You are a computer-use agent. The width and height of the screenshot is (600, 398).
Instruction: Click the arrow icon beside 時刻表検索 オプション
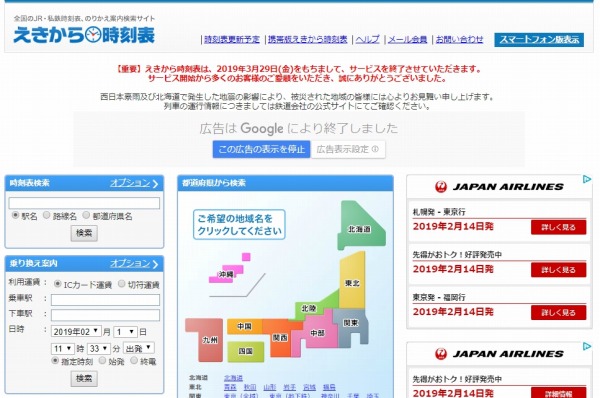point(155,184)
